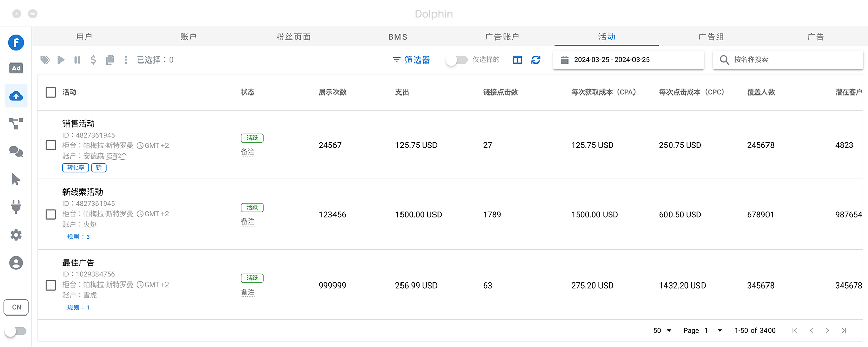
Task: Open the 筛选器 filter button
Action: tap(411, 60)
